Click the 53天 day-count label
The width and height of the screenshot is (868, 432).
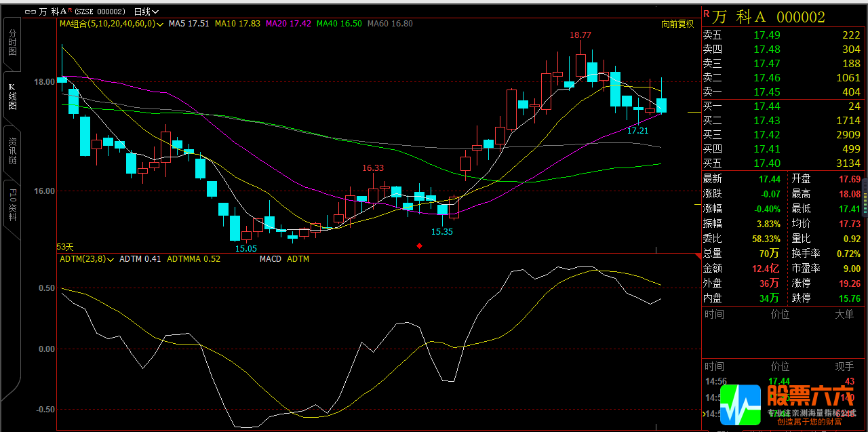65,247
